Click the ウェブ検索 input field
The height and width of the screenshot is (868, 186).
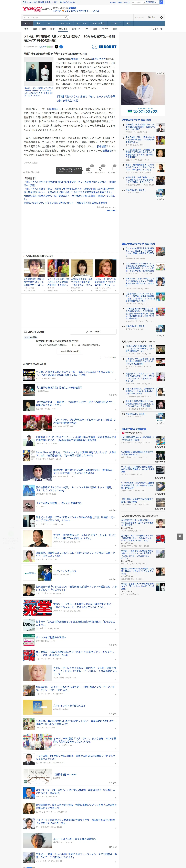click(137, 2)
